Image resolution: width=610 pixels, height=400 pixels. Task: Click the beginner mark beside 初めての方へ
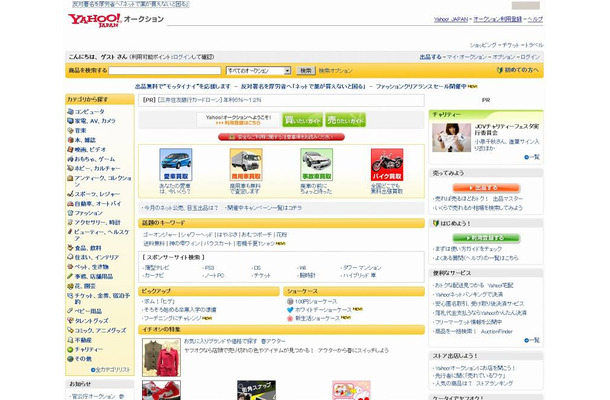(x=500, y=70)
